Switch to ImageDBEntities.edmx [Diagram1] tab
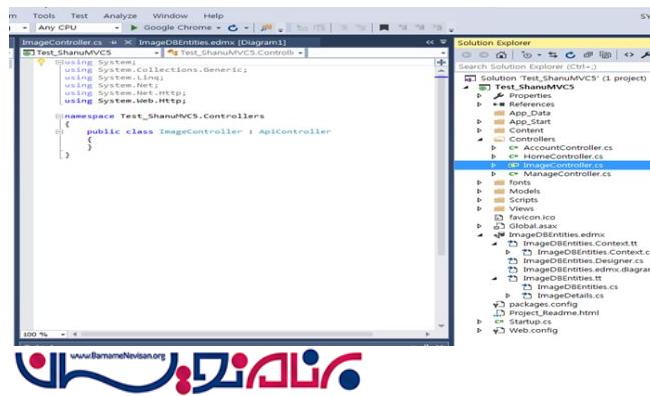 tap(212, 42)
